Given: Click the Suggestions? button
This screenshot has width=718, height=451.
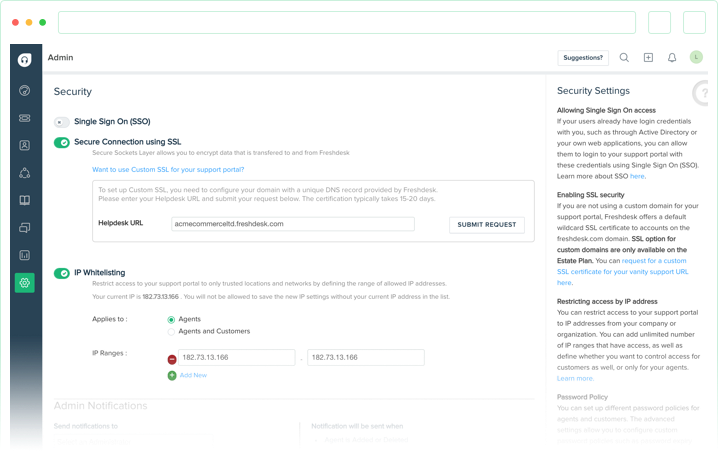Looking at the screenshot, I should coord(582,58).
